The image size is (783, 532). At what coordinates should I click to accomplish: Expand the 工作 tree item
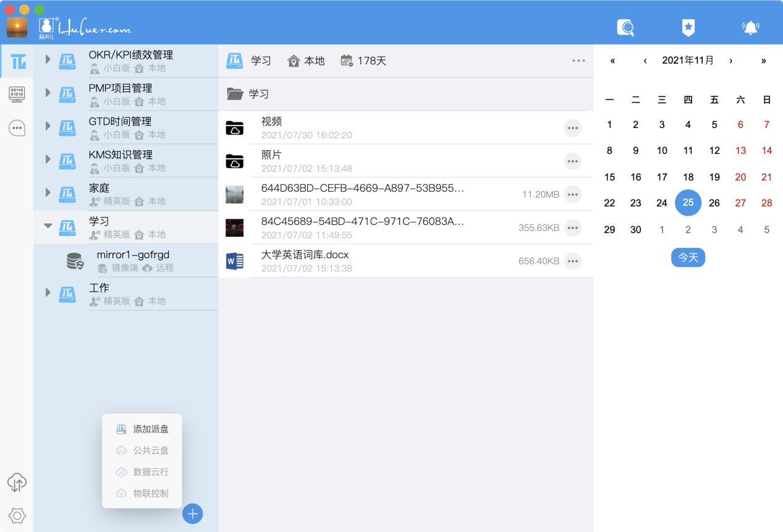[48, 293]
